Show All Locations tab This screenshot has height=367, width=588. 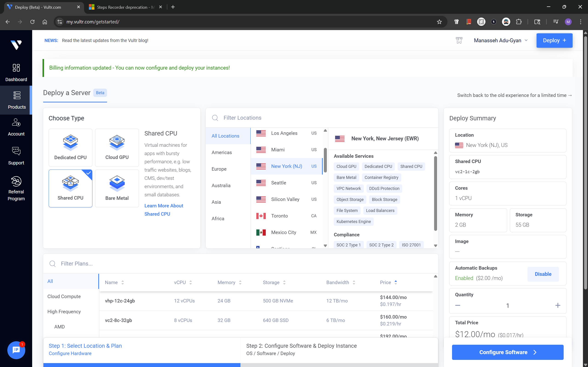pyautogui.click(x=228, y=136)
